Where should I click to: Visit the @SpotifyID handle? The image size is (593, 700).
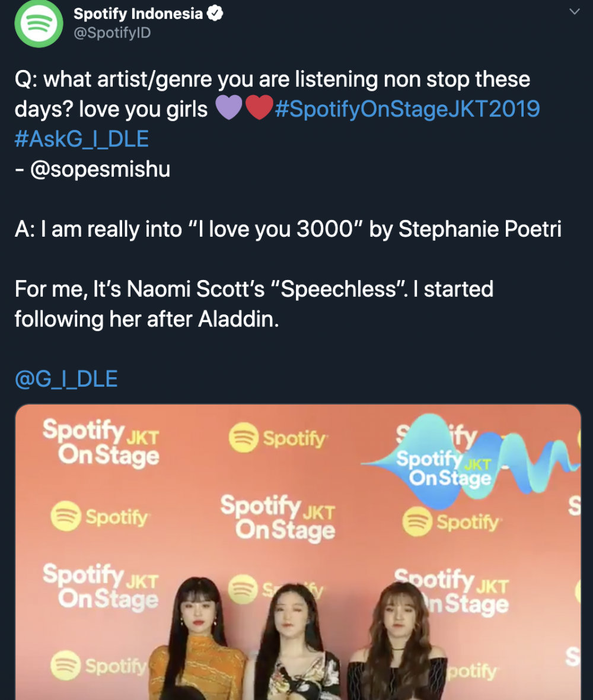pyautogui.click(x=112, y=33)
